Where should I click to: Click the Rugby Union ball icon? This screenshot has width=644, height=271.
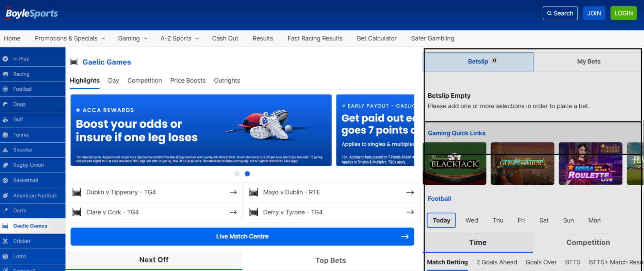5,165
